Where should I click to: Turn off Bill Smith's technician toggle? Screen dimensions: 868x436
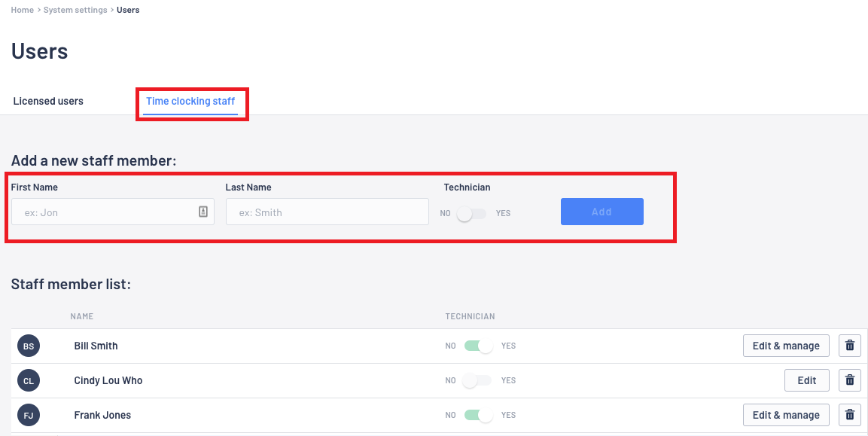tap(478, 346)
